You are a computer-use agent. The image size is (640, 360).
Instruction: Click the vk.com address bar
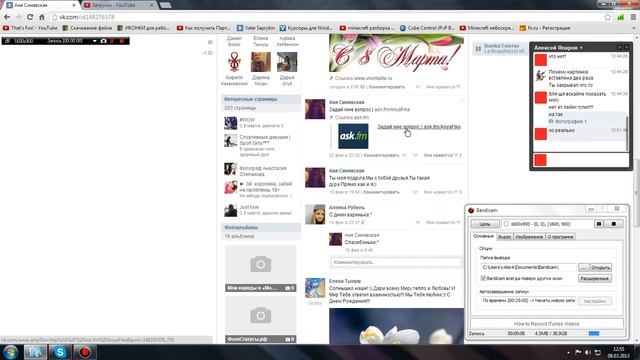(x=327, y=17)
